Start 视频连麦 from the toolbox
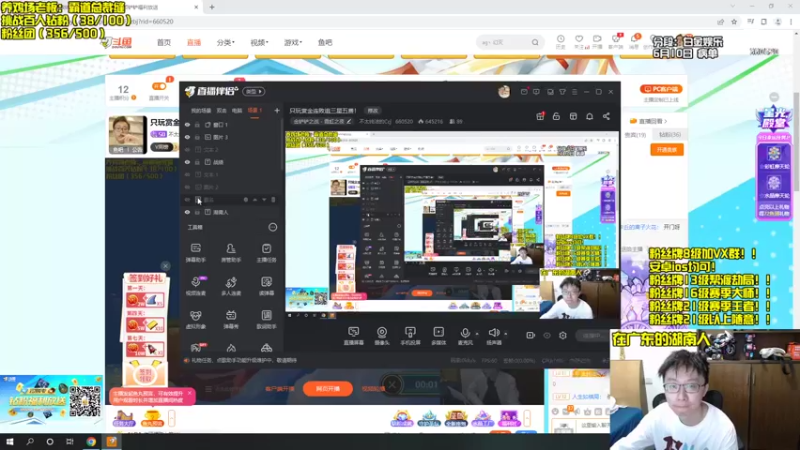 point(195,286)
